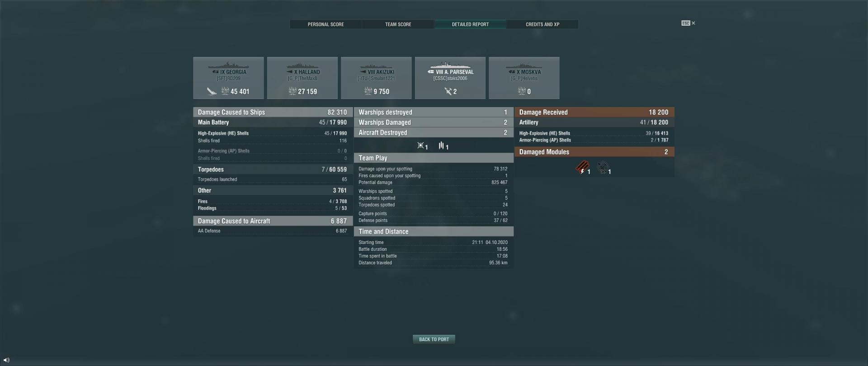The width and height of the screenshot is (868, 366).
Task: Click the Defense points 37 / 62 row
Action: [x=433, y=221]
